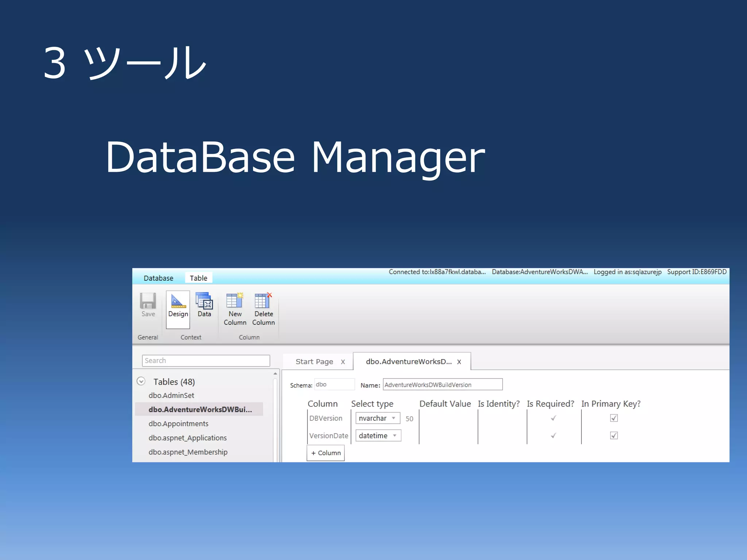Click the Default Value column header
The image size is (747, 560).
pyautogui.click(x=445, y=404)
